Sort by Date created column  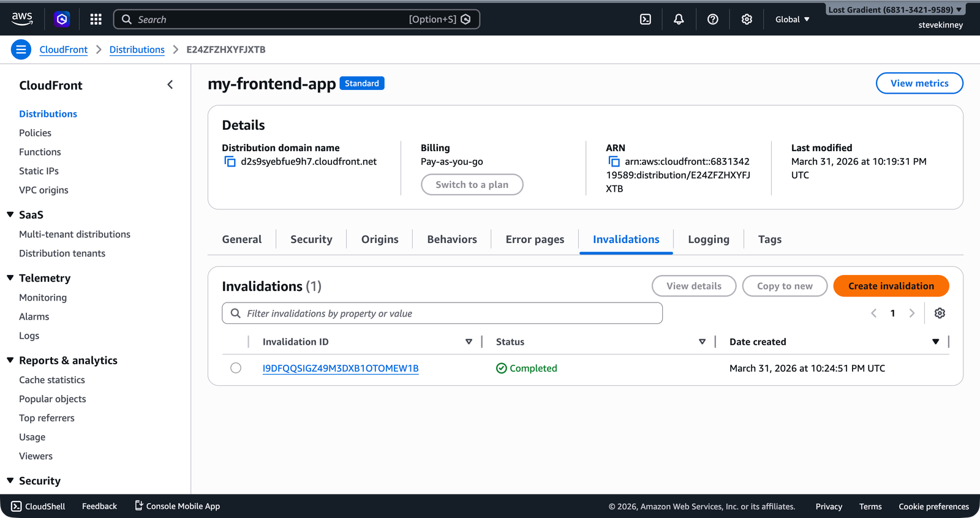935,342
